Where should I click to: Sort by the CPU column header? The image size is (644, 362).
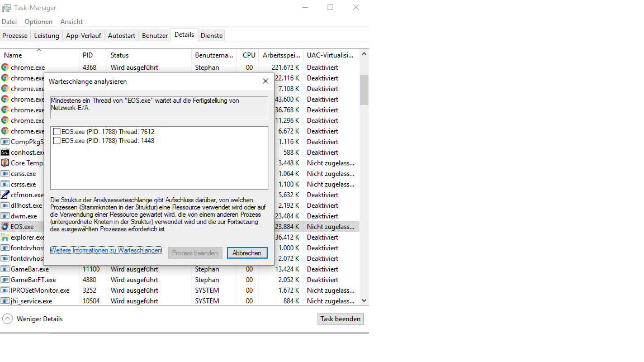coord(248,55)
